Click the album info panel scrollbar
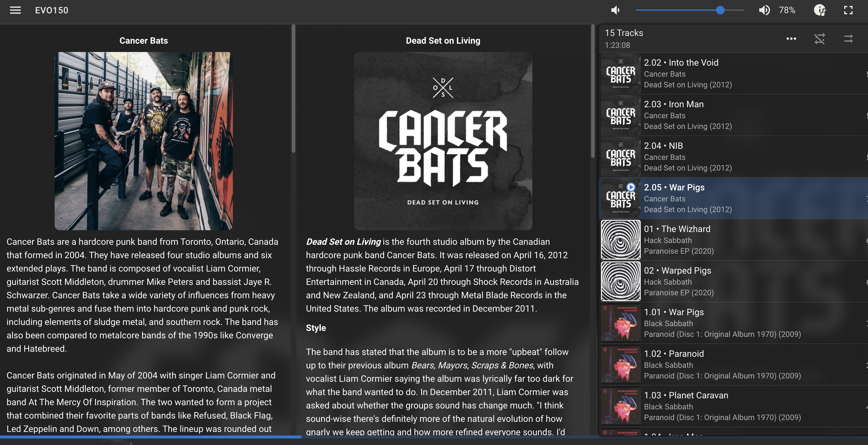Viewport: 868px width, 445px height. [x=593, y=91]
